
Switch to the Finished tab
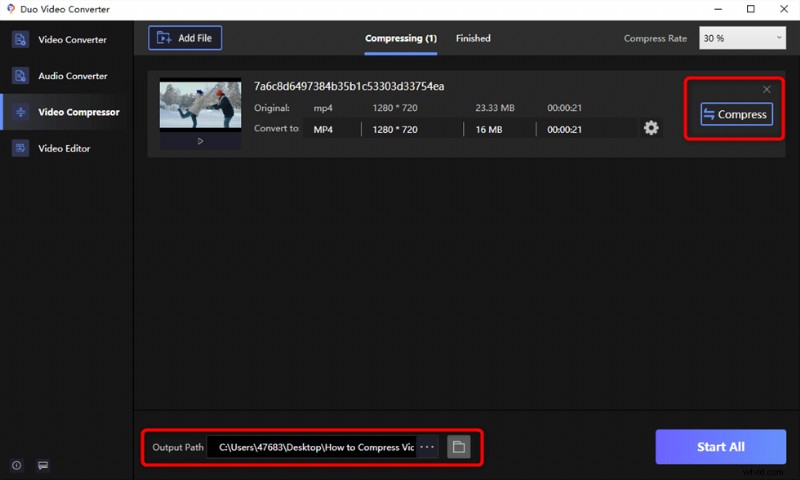(x=473, y=38)
